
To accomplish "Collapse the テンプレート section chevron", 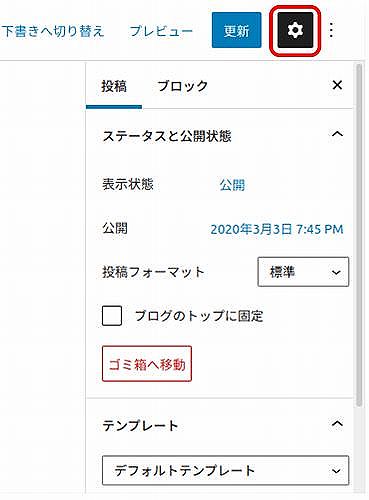I will coord(337,424).
